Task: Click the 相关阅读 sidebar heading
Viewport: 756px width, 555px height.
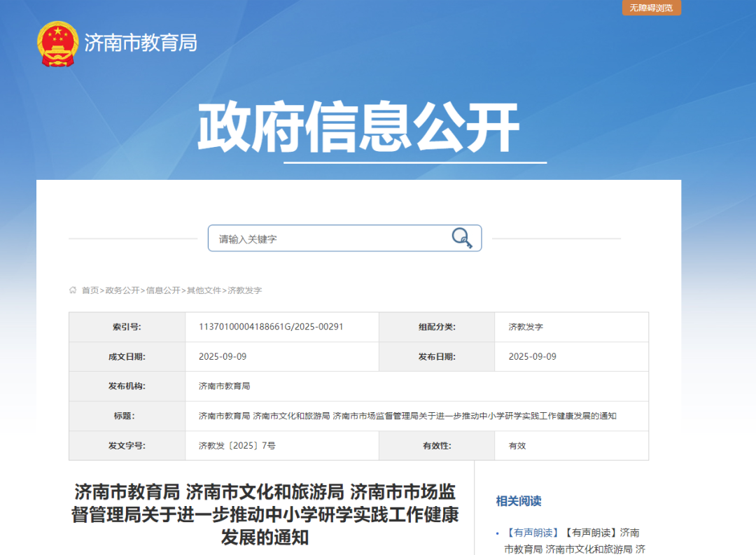Action: pyautogui.click(x=519, y=501)
